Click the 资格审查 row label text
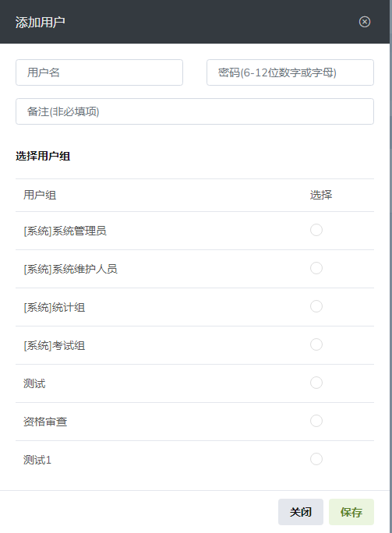 click(x=45, y=422)
